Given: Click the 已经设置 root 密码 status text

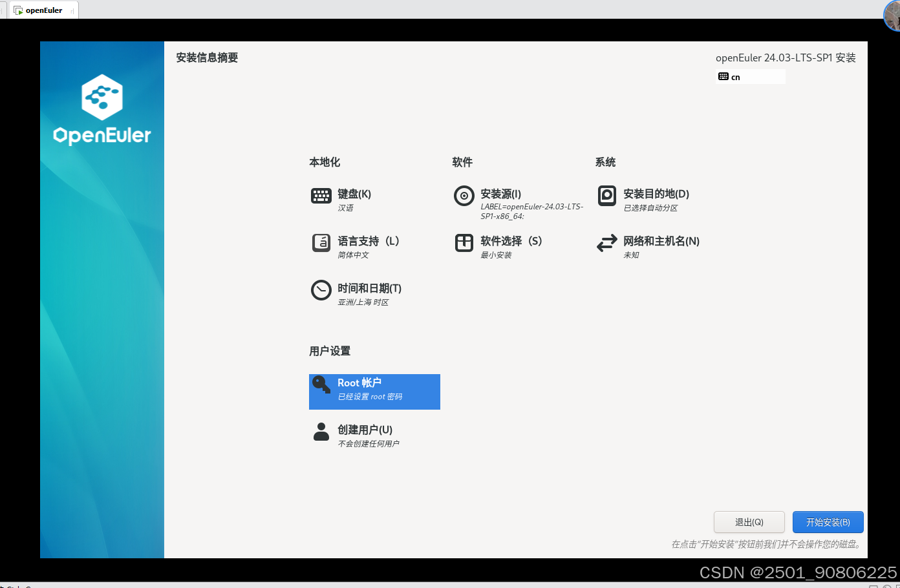Looking at the screenshot, I should click(x=370, y=397).
